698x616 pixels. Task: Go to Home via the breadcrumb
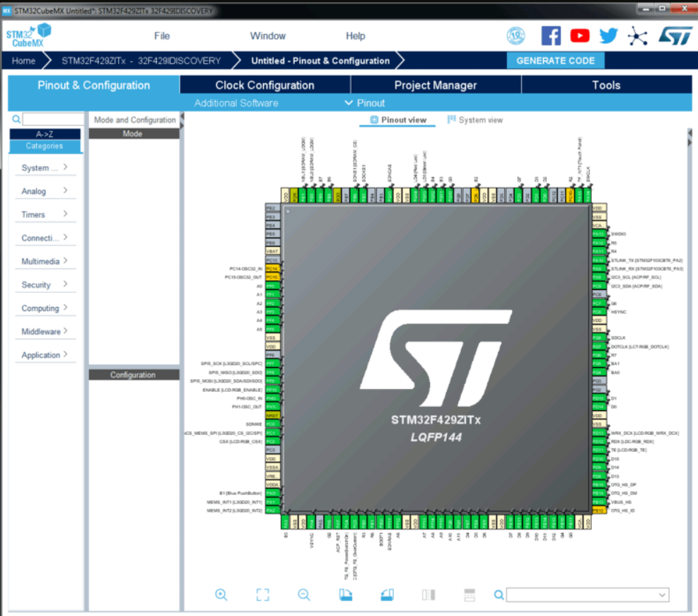(x=23, y=61)
